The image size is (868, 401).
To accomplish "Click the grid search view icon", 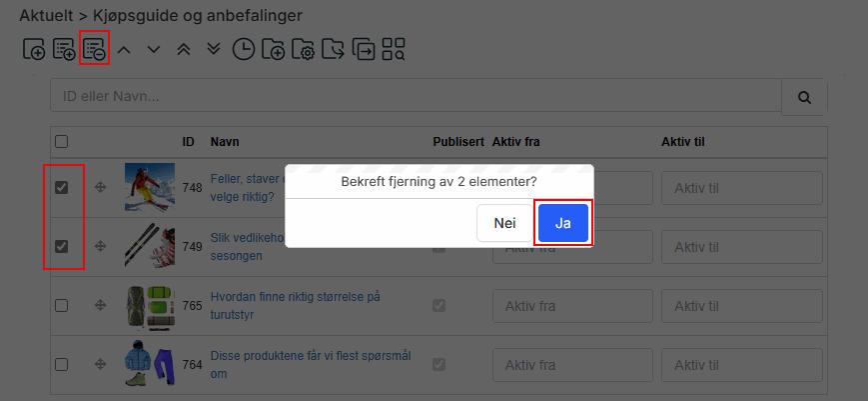I will pos(395,49).
